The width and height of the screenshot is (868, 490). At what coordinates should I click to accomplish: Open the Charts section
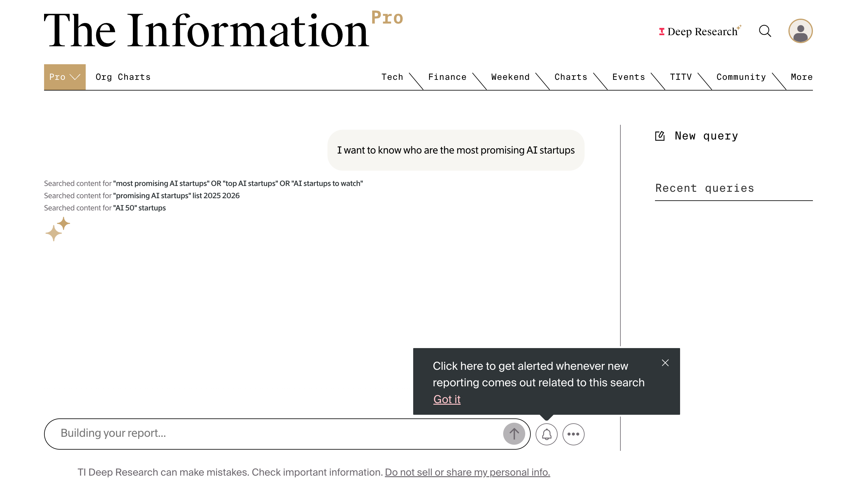(571, 77)
